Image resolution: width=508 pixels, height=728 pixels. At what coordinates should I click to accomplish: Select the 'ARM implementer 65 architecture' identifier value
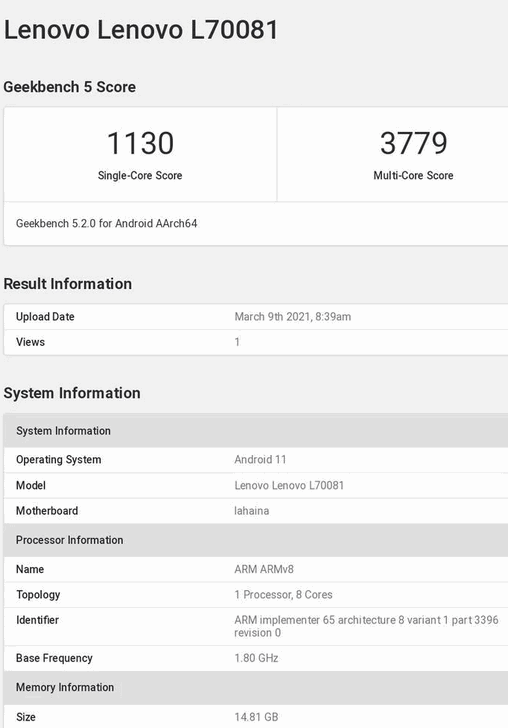click(366, 626)
